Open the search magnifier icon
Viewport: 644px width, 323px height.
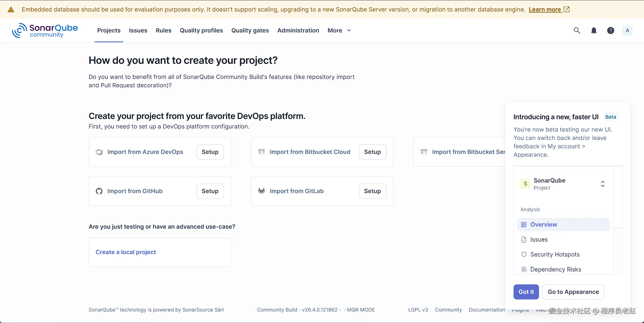tap(577, 31)
